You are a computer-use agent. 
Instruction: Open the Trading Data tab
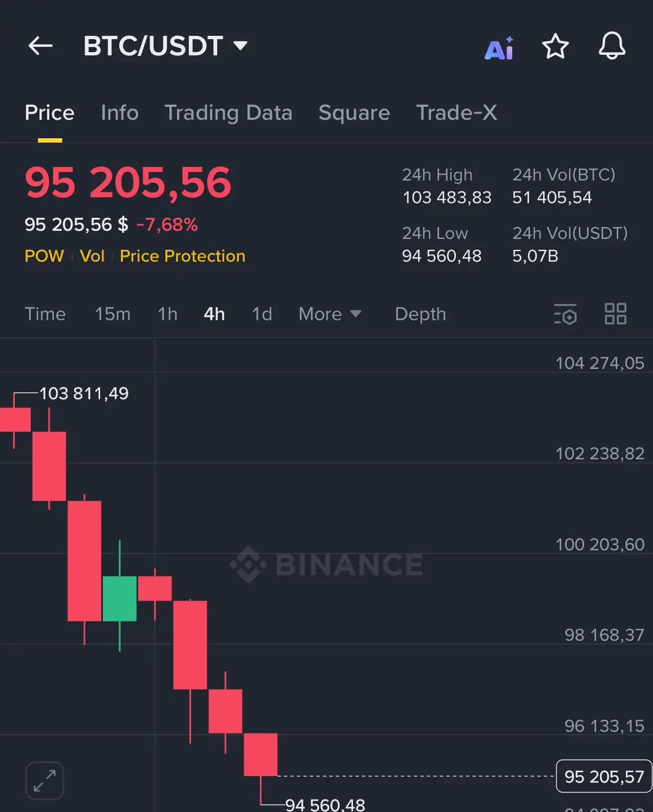(x=229, y=113)
